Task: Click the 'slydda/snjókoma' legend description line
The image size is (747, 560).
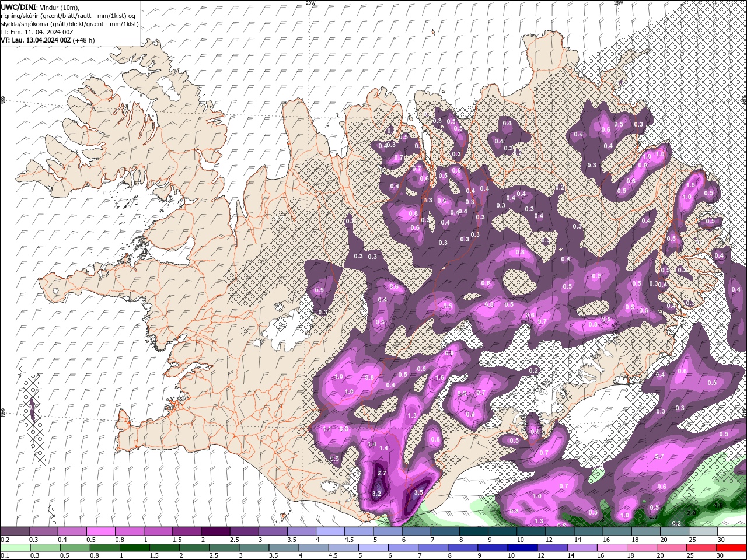Action: click(69, 24)
